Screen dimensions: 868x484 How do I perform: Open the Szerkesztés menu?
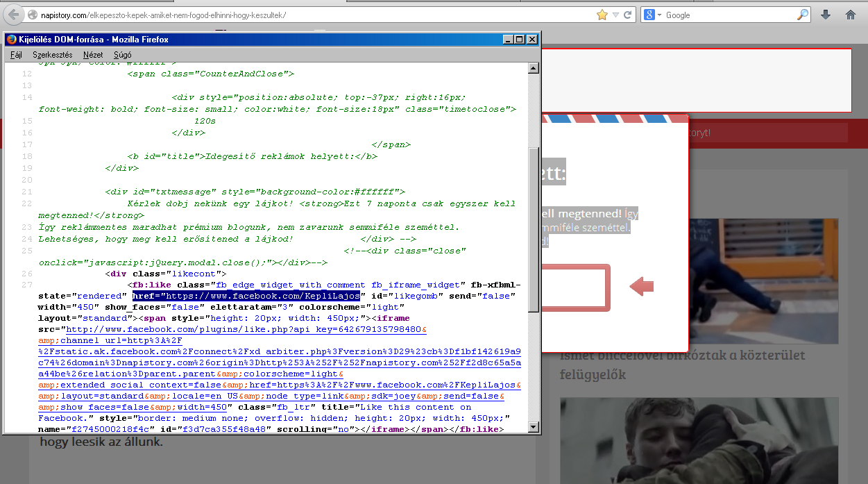point(52,54)
